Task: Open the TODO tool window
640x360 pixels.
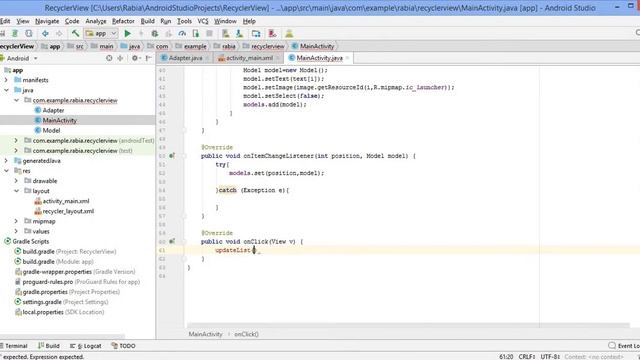Action: (123, 346)
